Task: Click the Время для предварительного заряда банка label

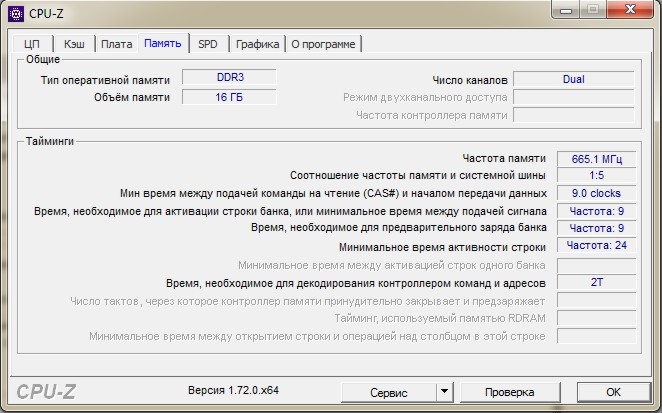Action: [399, 228]
